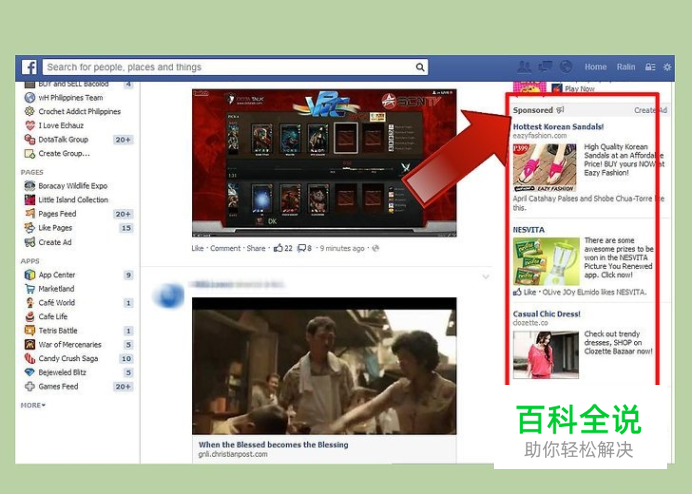This screenshot has width=692, height=494.
Task: Open the post options chevron
Action: pos(485,277)
